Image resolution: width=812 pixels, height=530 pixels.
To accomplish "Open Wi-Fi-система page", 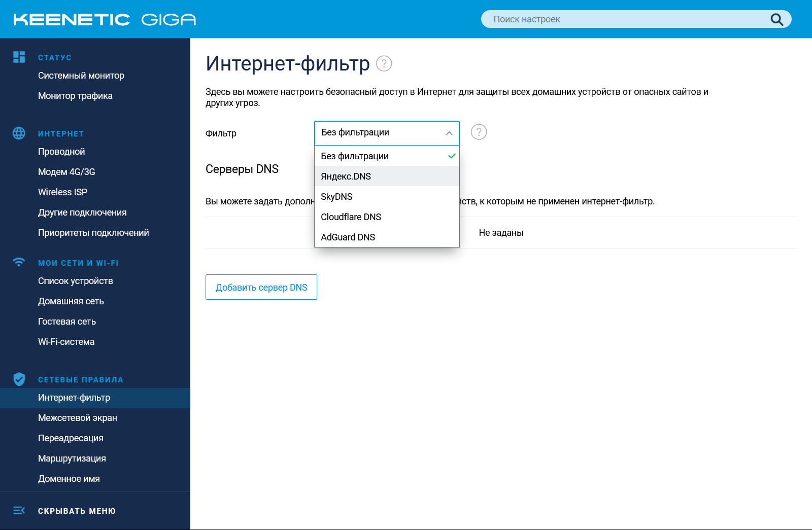I will click(66, 342).
